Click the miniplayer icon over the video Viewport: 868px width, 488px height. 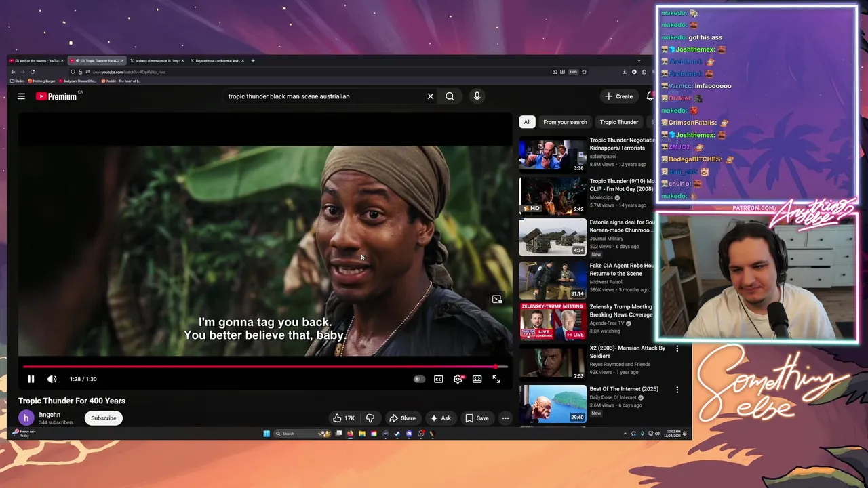[497, 299]
